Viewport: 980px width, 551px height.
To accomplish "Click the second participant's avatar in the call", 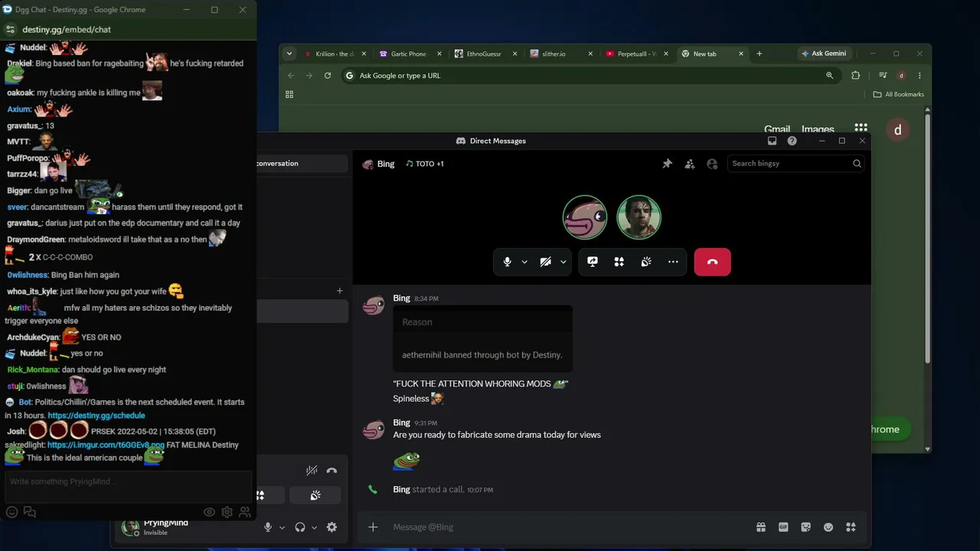I will pos(639,217).
